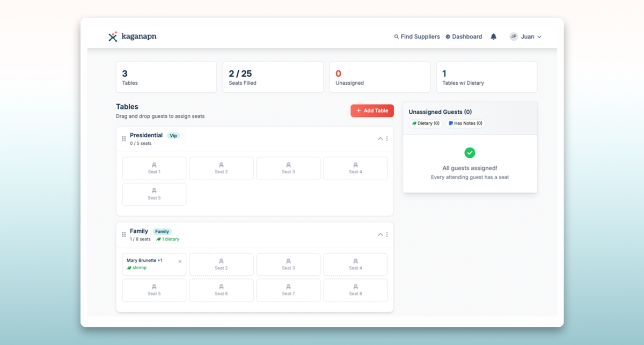Click the Add Table button
Screen dimensions: 644x345
pyautogui.click(x=372, y=111)
